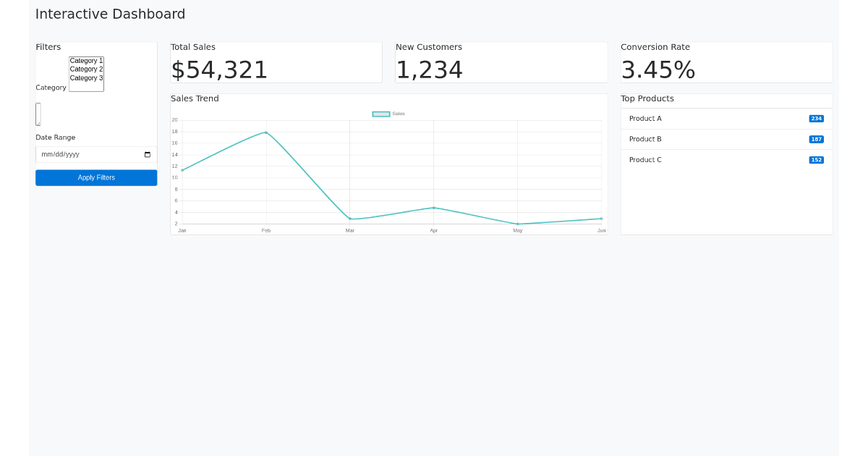The width and height of the screenshot is (868, 456).
Task: Open the Date Range field dropdown
Action: coord(96,154)
